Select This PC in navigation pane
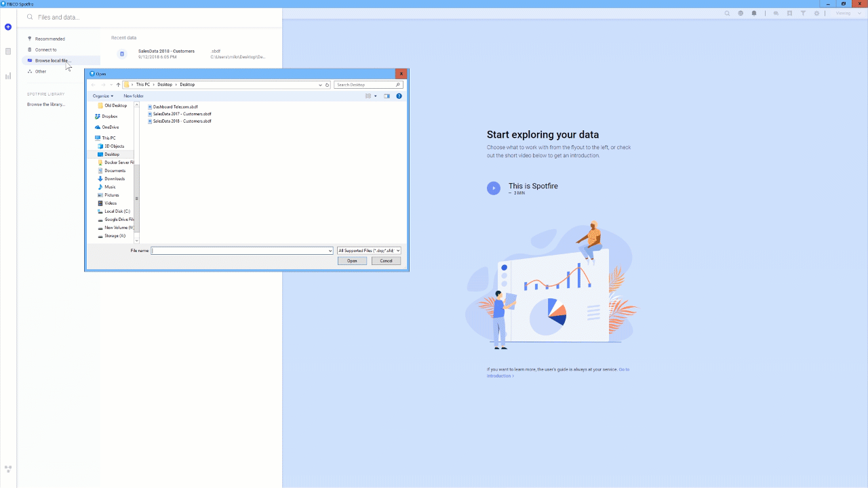 [x=105, y=138]
